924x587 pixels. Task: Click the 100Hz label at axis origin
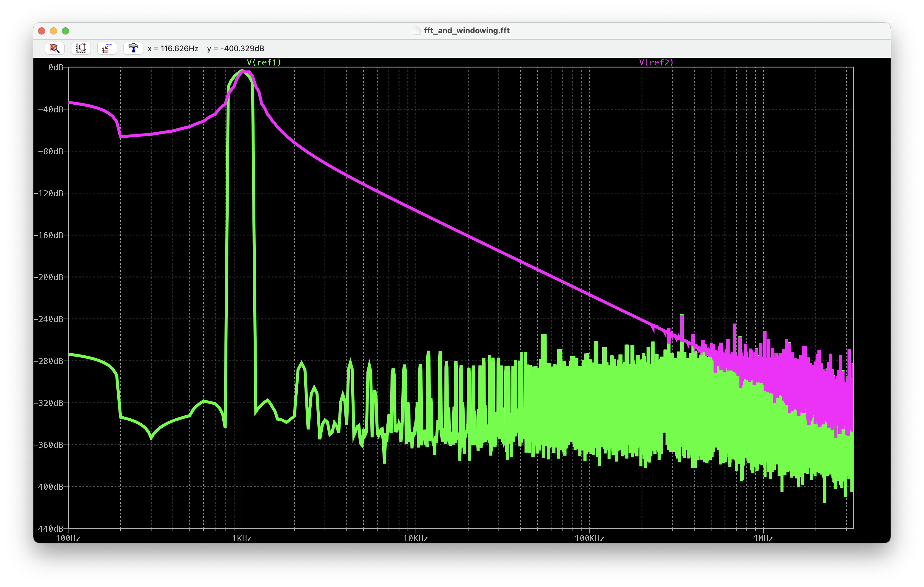pos(68,538)
